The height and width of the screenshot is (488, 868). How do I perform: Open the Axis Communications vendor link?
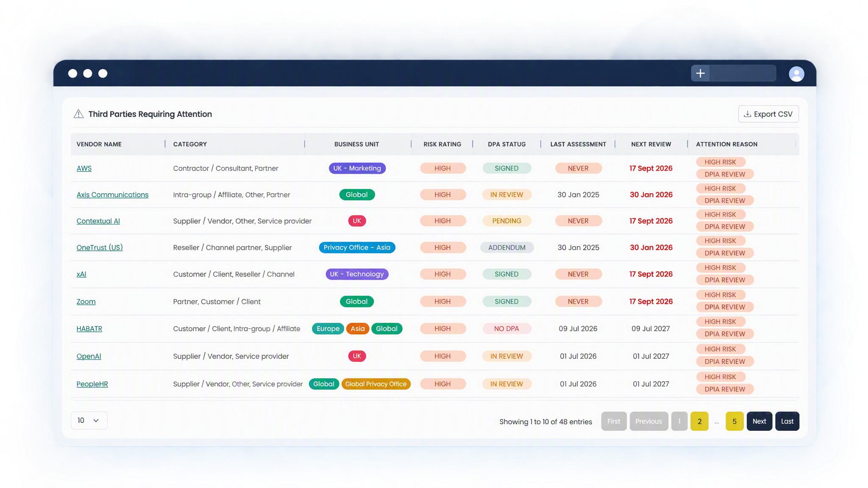point(112,195)
